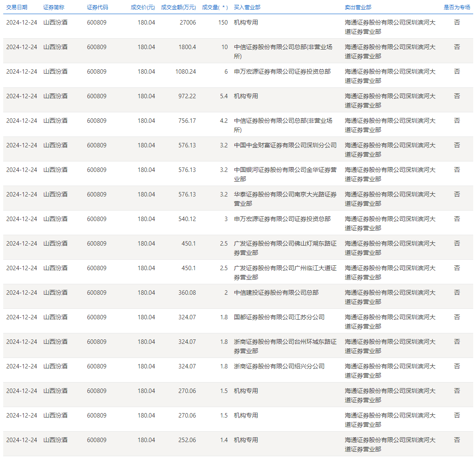Viewport: 476px width, 457px height.
Task: Click 申万宏源 buyer in the 540.12 row
Action: pos(282,219)
